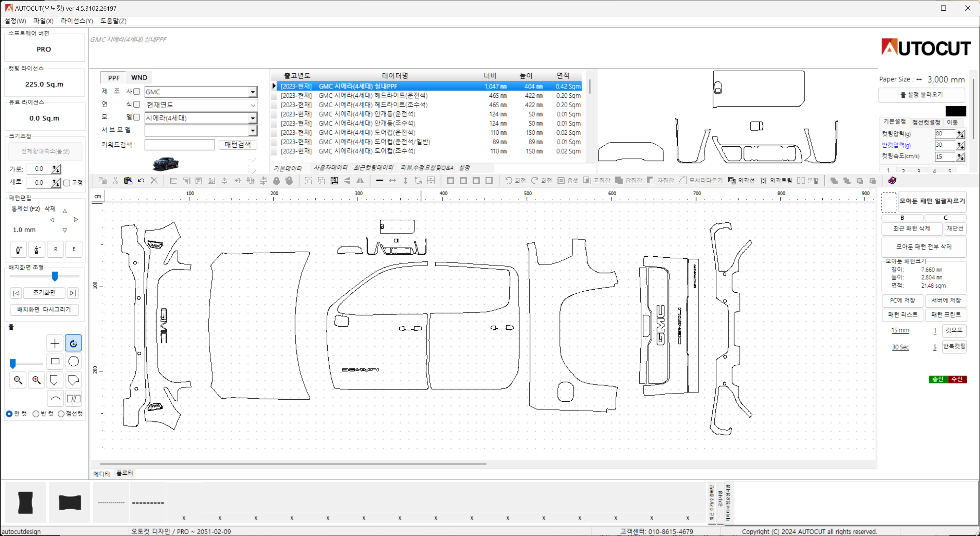Enable the 고정 fixed-ratio checkbox

(67, 183)
